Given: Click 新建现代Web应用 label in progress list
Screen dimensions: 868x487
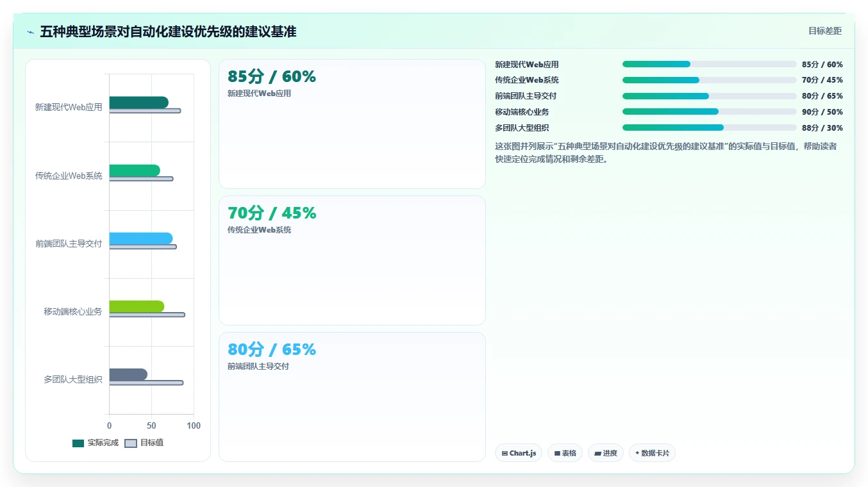Looking at the screenshot, I should coord(527,64).
